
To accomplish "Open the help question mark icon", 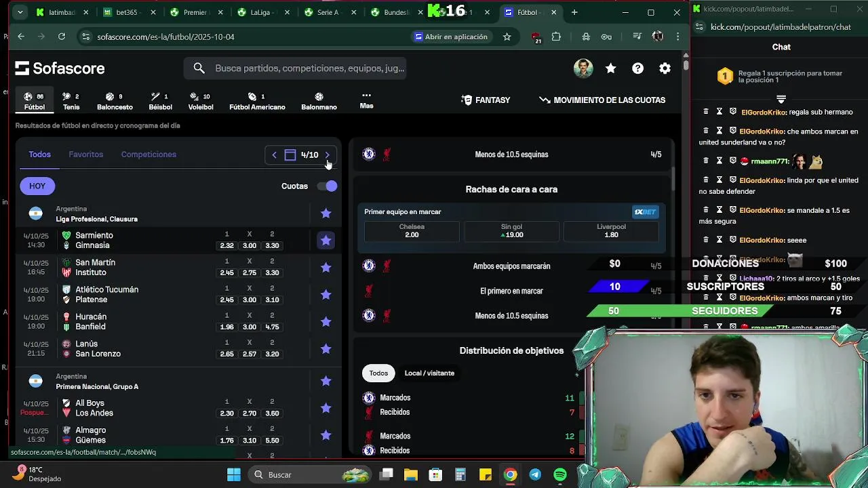I will (638, 68).
